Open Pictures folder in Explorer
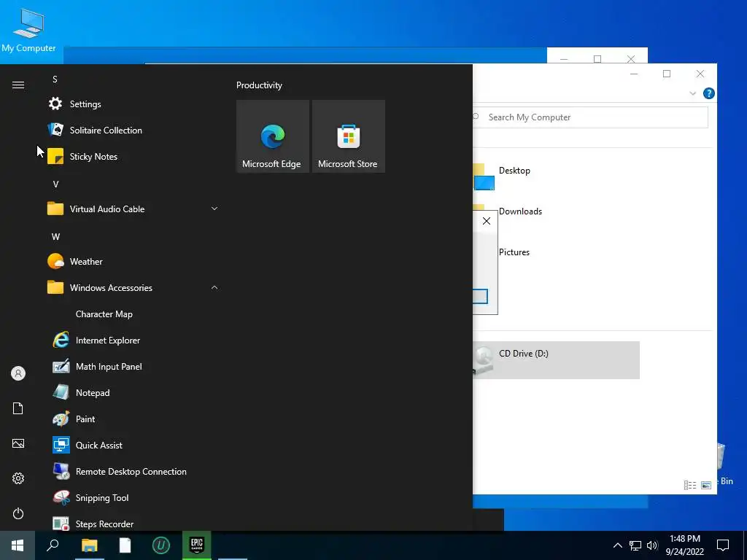This screenshot has width=747, height=560. click(514, 252)
